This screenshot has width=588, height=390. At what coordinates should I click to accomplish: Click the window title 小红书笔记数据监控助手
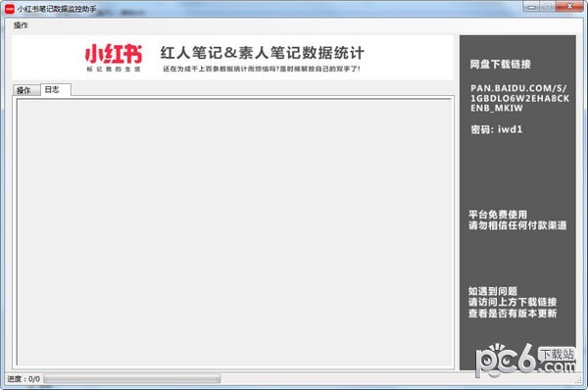point(57,9)
